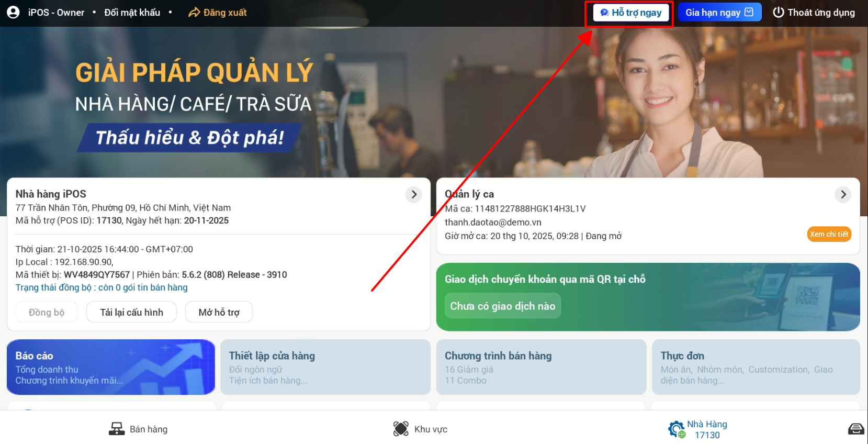This screenshot has height=444, width=868.
Task: Click the chat icon in Hỗ trợ ngay
Action: (604, 13)
